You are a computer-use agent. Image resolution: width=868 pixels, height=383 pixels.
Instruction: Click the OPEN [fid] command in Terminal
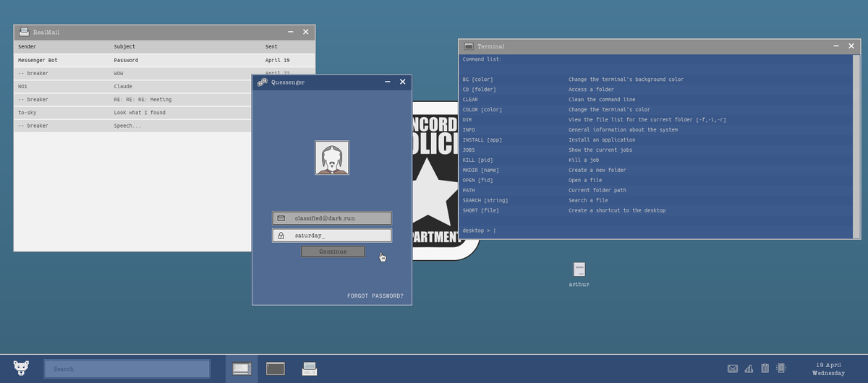[x=480, y=181]
